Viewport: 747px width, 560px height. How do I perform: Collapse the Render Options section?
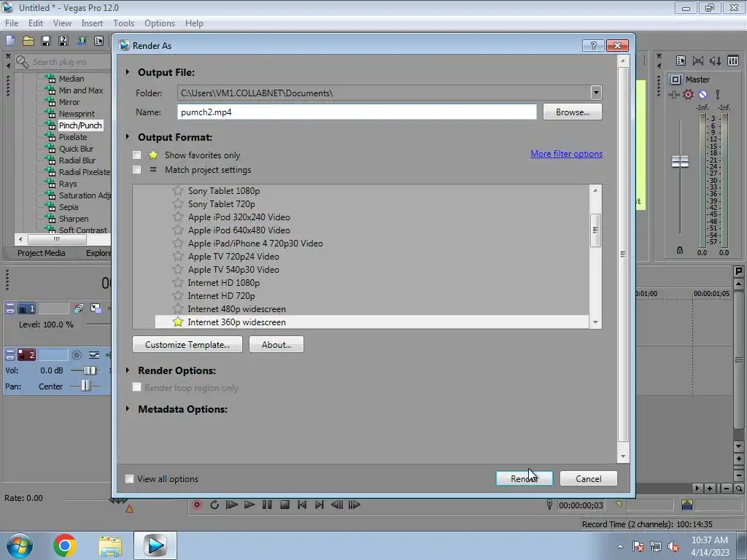128,370
